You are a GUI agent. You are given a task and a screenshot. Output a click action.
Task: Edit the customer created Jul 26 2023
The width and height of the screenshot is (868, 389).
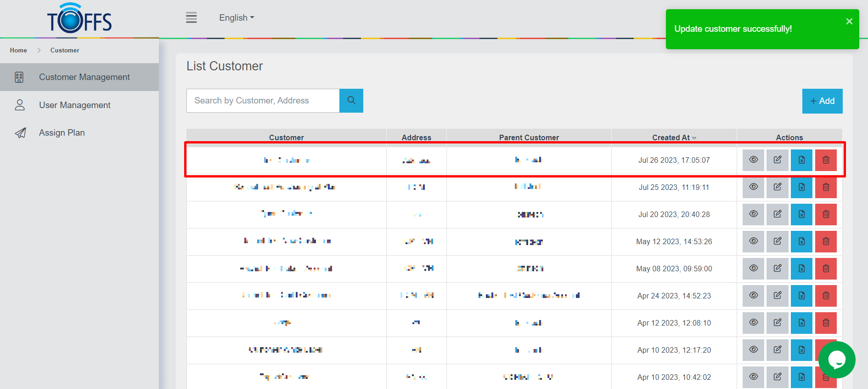(x=777, y=160)
